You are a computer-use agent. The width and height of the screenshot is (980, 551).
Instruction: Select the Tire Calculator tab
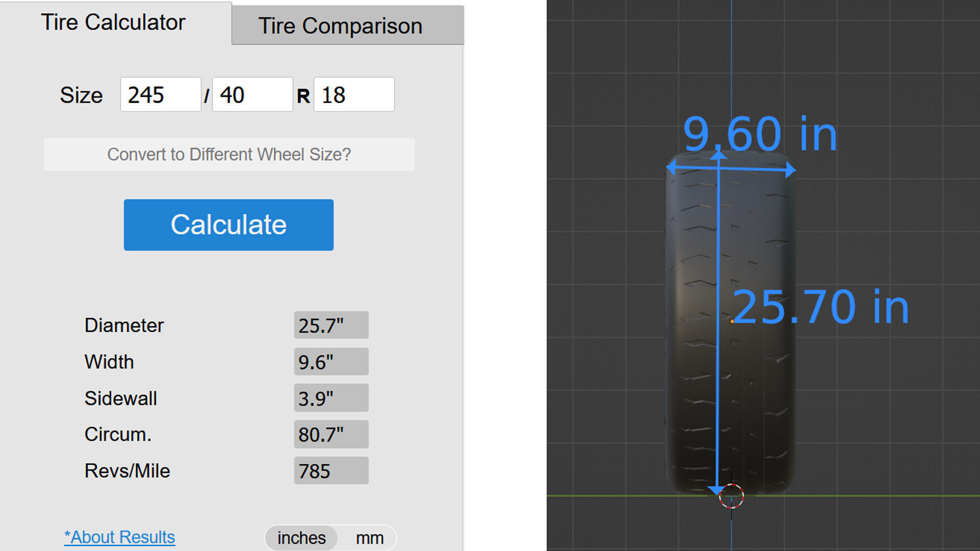click(x=113, y=22)
